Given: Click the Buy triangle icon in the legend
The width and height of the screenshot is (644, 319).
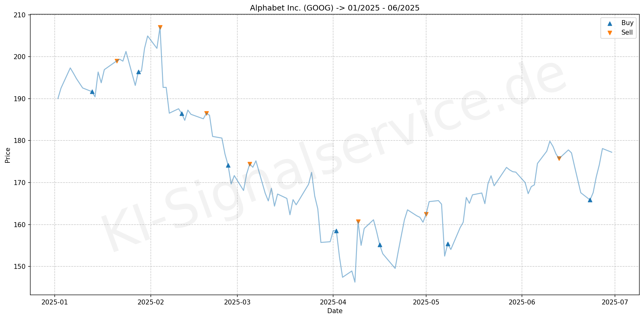Looking at the screenshot, I should 609,23.
